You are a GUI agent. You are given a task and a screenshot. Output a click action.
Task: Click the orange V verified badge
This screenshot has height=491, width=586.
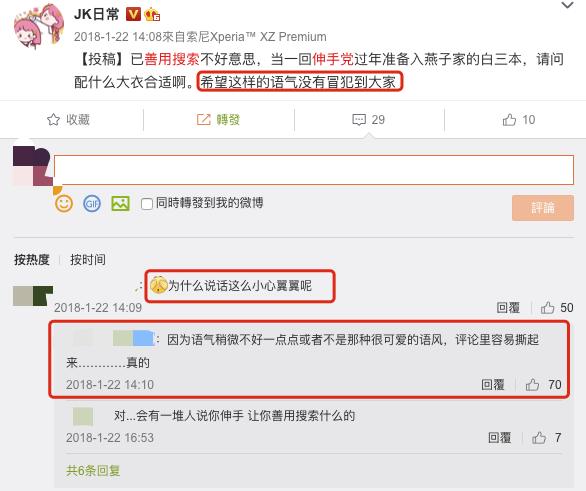coord(133,14)
